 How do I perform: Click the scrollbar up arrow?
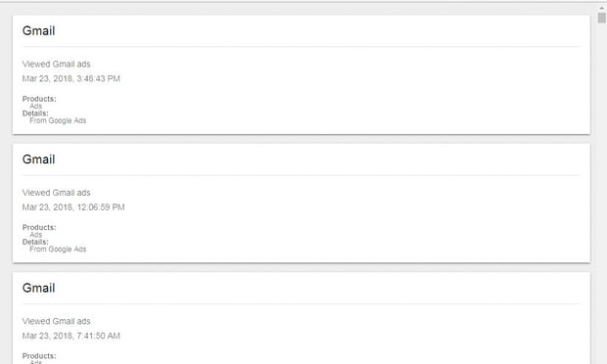601,7
